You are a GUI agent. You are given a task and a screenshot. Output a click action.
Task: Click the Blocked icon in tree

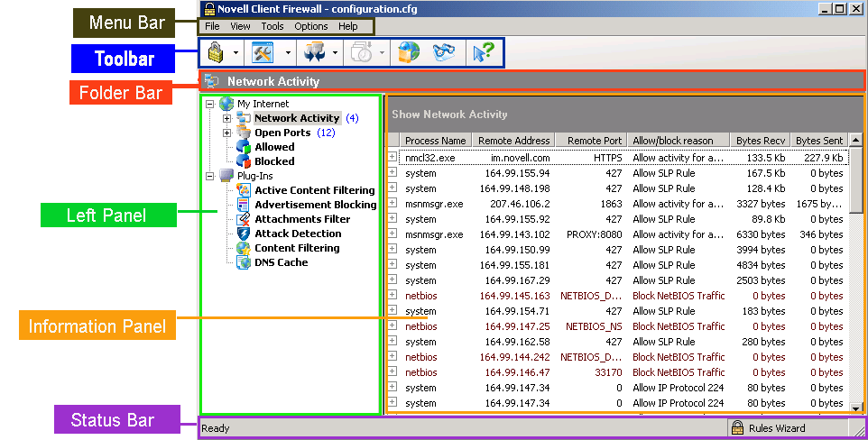[x=243, y=161]
